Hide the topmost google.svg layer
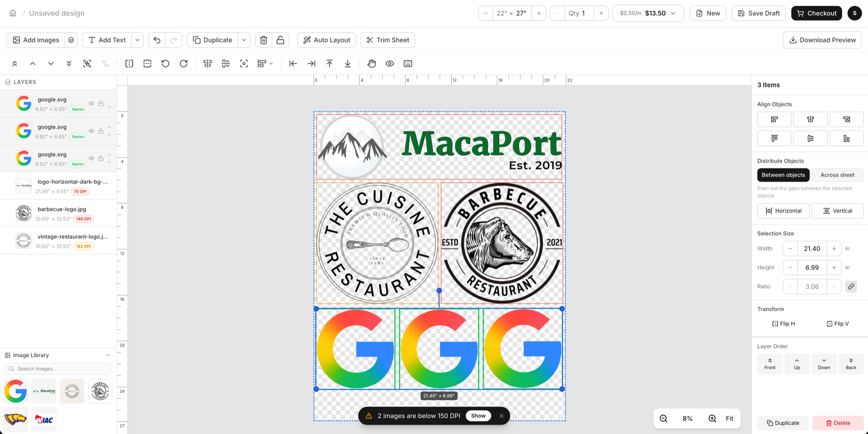 (x=91, y=103)
